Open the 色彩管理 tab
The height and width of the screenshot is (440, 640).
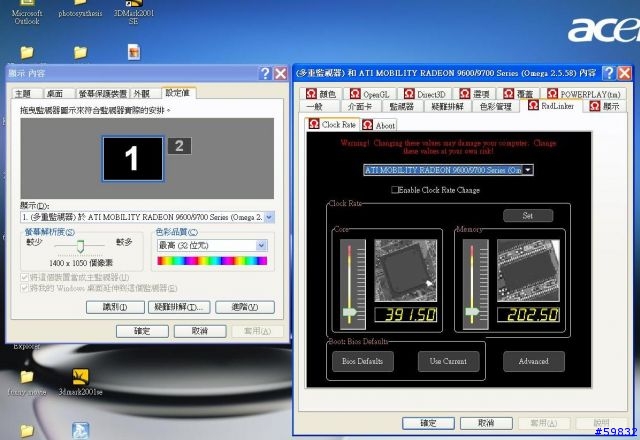(496, 107)
